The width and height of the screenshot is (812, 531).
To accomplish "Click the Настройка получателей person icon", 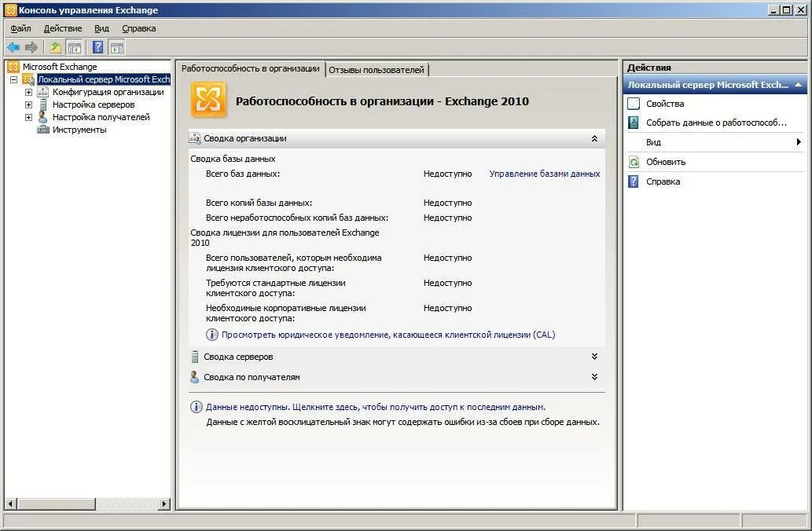I will [43, 117].
